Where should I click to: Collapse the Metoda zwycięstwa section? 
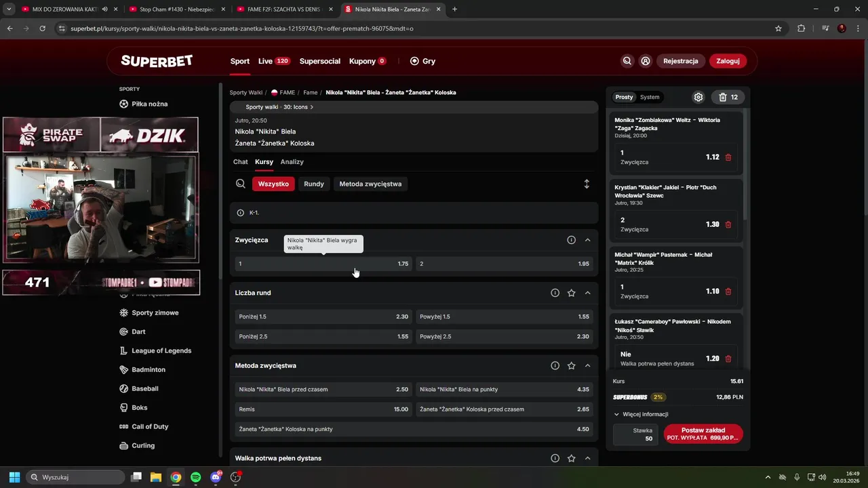pos(587,365)
